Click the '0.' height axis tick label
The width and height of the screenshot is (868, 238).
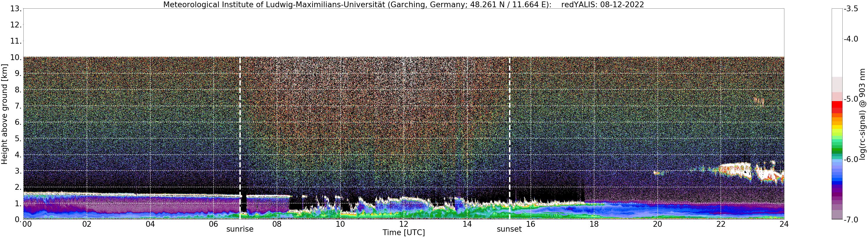point(18,220)
